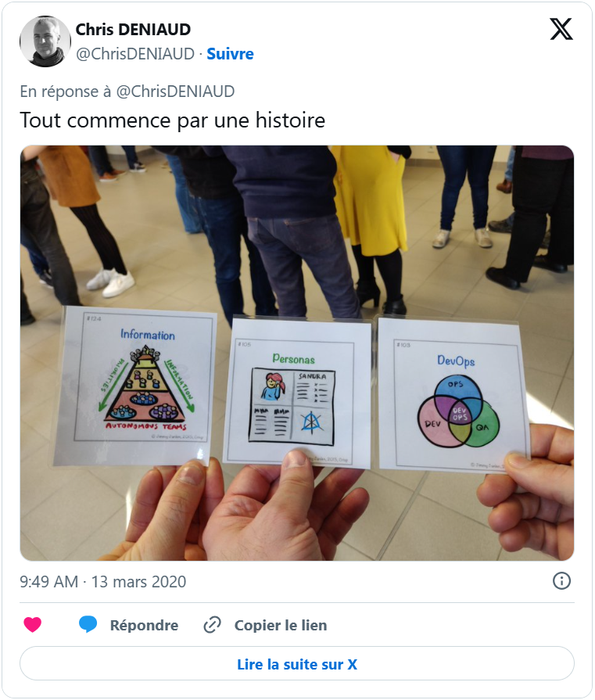The height and width of the screenshot is (700, 595).
Task: Follow the account via Suivre
Action: (230, 54)
